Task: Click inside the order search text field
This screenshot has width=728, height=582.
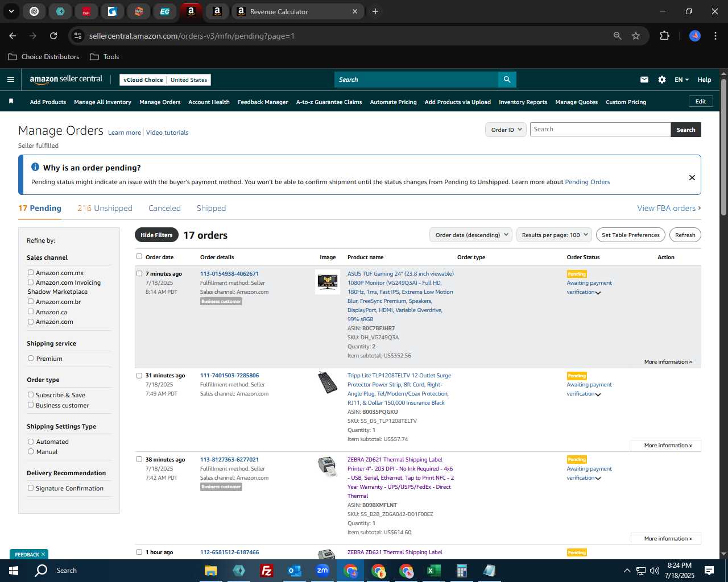Action: coord(600,130)
